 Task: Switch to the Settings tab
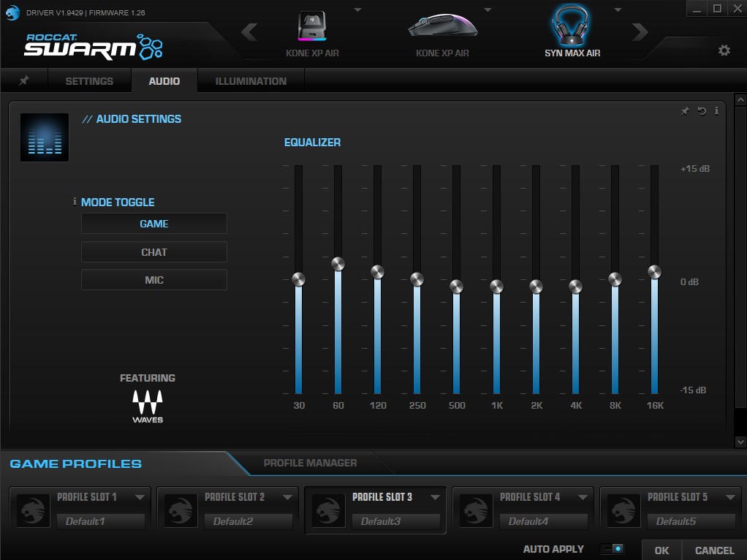(x=89, y=80)
